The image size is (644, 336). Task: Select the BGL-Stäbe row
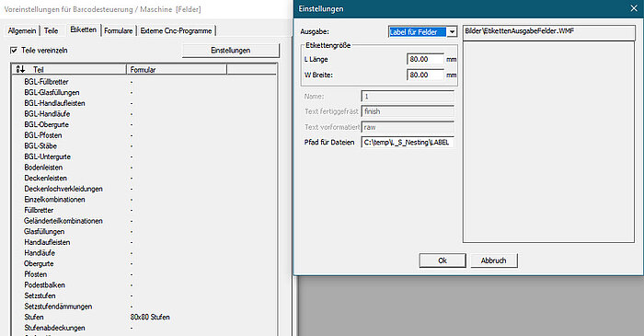click(144, 145)
